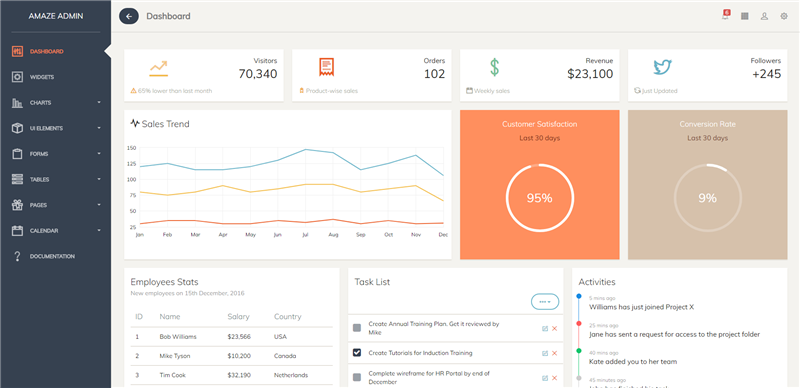Click the Customer Satisfaction 95% progress ring
Image resolution: width=800 pixels, height=388 pixels.
click(540, 198)
